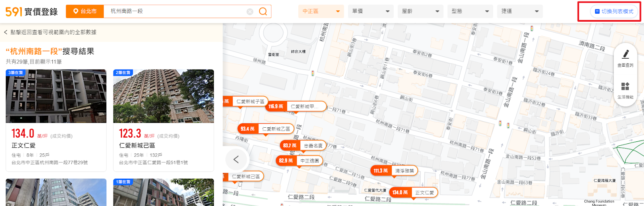
Task: Select the 111.3萬 清淨雅築 map marker
Action: tap(394, 171)
